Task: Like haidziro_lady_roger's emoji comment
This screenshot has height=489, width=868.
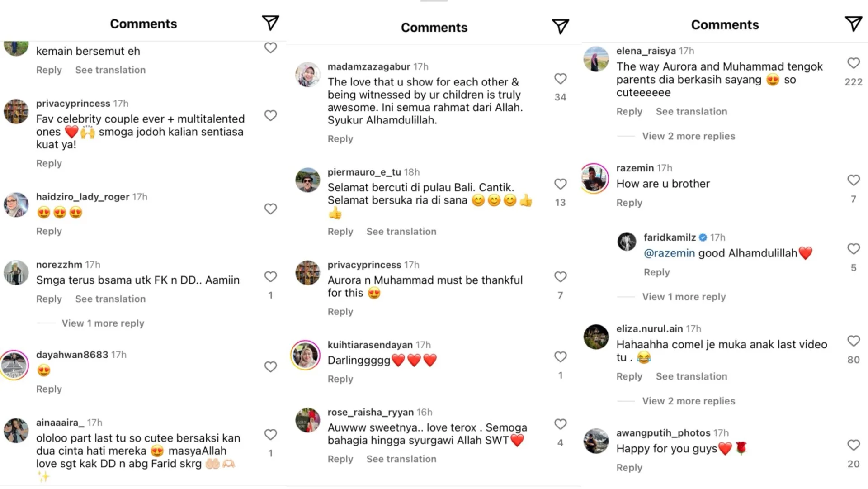Action: click(270, 209)
